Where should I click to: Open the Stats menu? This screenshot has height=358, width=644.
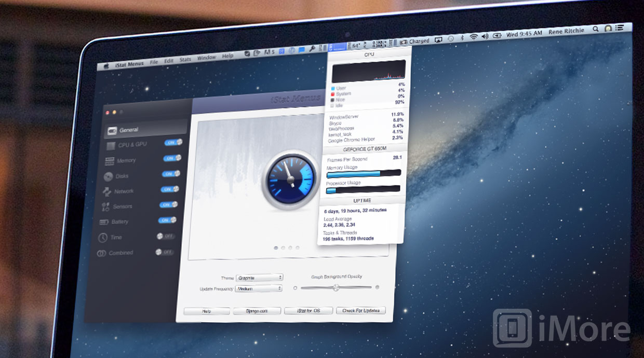click(185, 59)
